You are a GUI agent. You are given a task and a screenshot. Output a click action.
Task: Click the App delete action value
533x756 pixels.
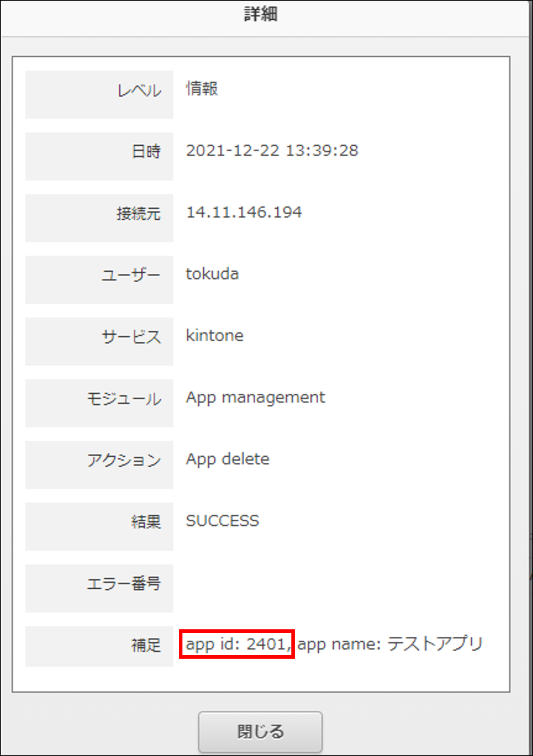click(228, 459)
